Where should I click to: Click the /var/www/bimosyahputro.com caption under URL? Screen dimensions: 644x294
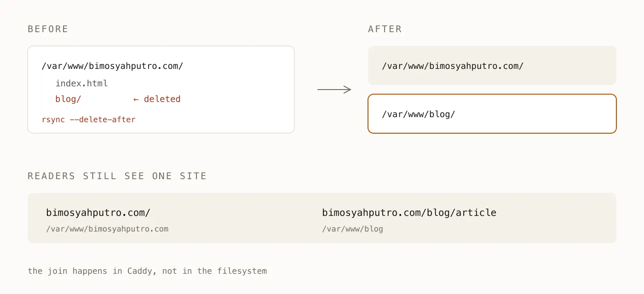point(107,229)
